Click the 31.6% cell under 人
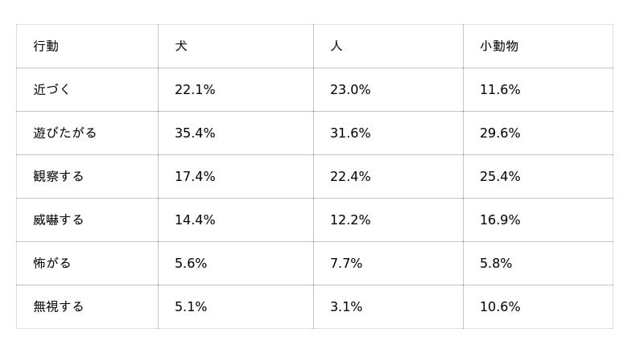The image size is (644, 353). click(350, 133)
